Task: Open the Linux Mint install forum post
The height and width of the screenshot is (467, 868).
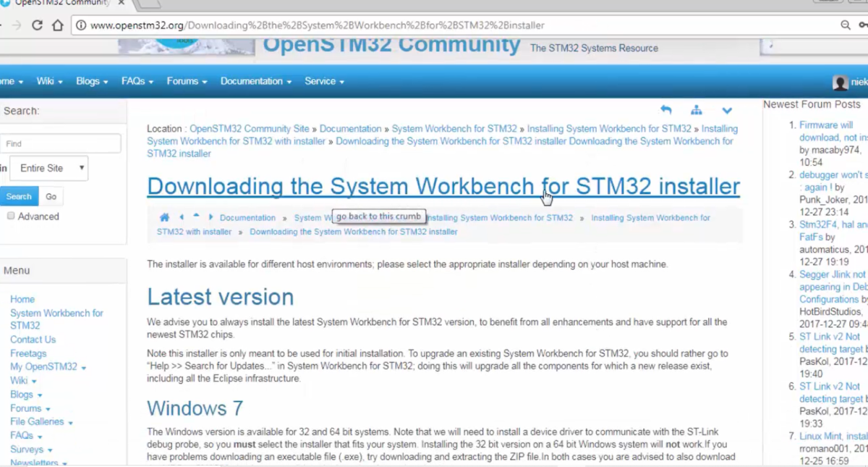Action: (833, 437)
